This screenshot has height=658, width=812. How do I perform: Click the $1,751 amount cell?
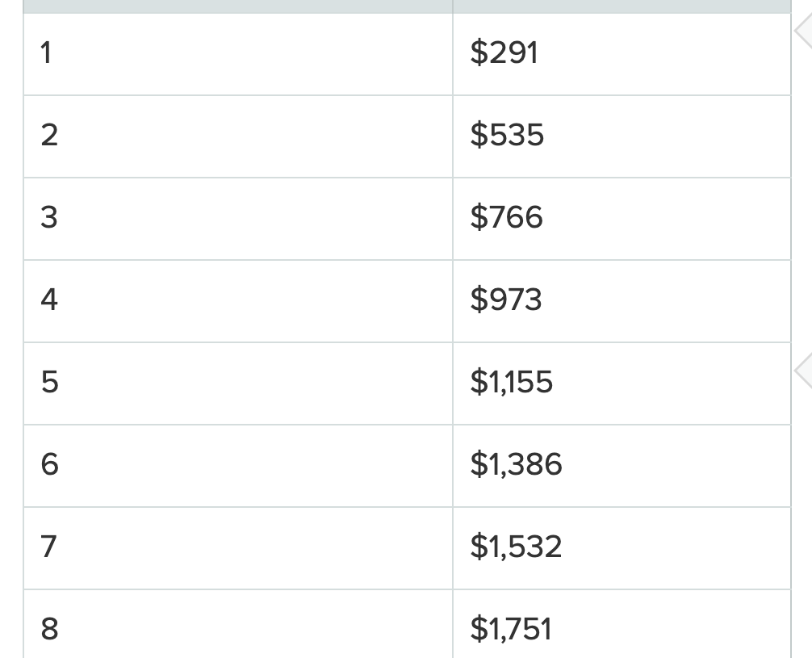point(622,624)
